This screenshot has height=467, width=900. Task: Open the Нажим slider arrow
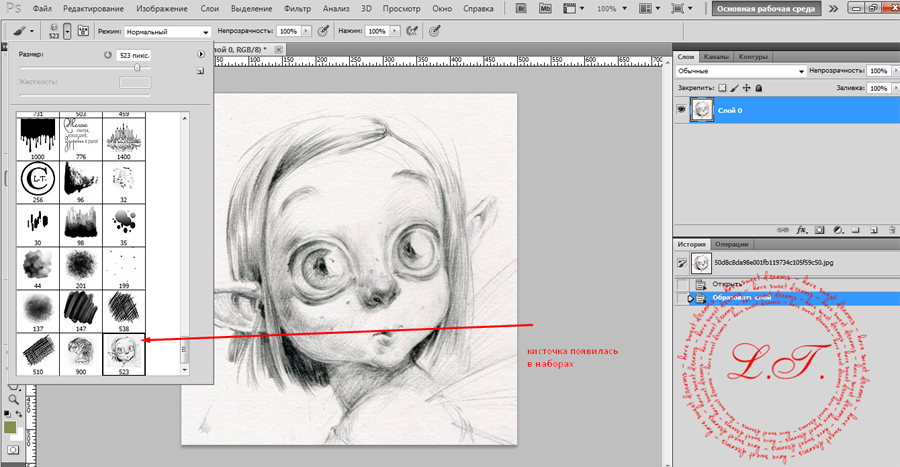pos(395,31)
